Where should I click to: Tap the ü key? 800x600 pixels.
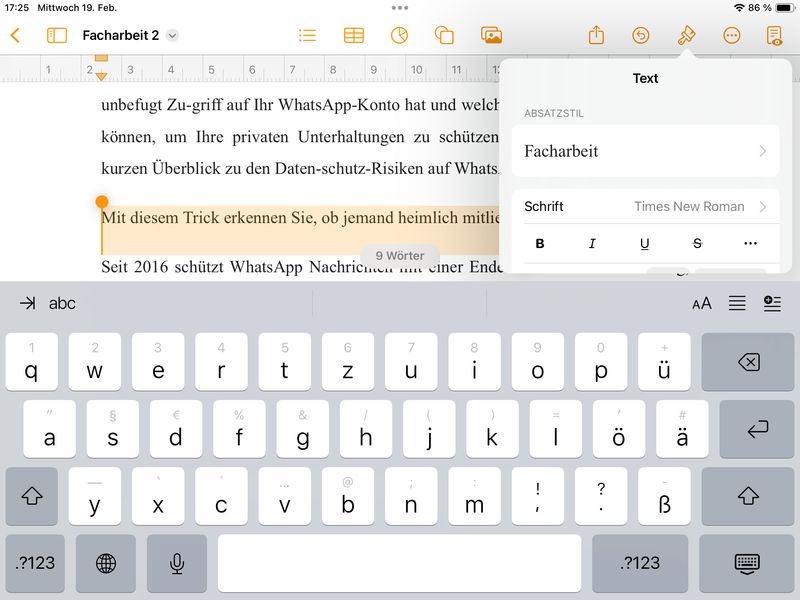tap(664, 362)
